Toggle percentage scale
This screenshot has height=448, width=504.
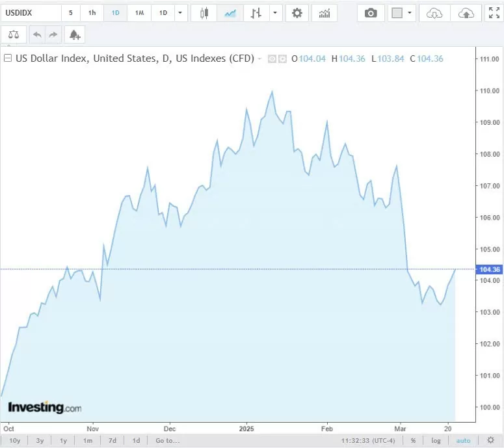[x=413, y=441]
